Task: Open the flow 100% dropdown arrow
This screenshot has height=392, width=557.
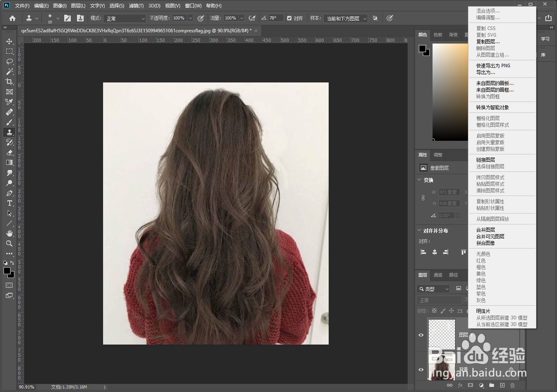Action: click(242, 18)
